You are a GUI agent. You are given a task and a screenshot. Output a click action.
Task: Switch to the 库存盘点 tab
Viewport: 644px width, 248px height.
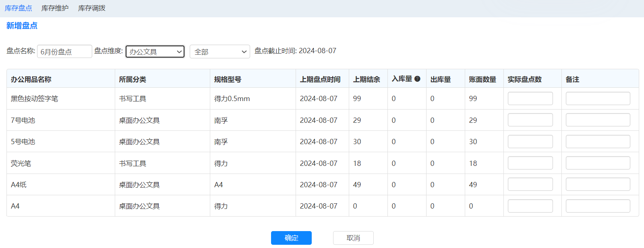(x=19, y=8)
